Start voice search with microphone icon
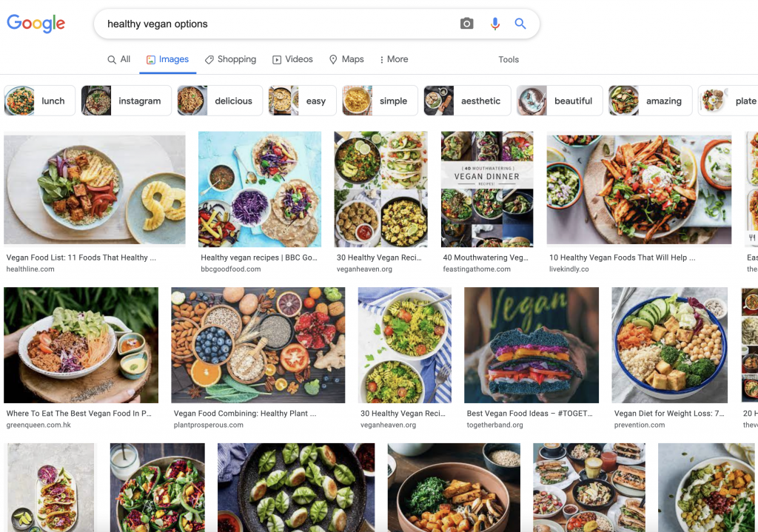The width and height of the screenshot is (758, 532). coord(495,24)
